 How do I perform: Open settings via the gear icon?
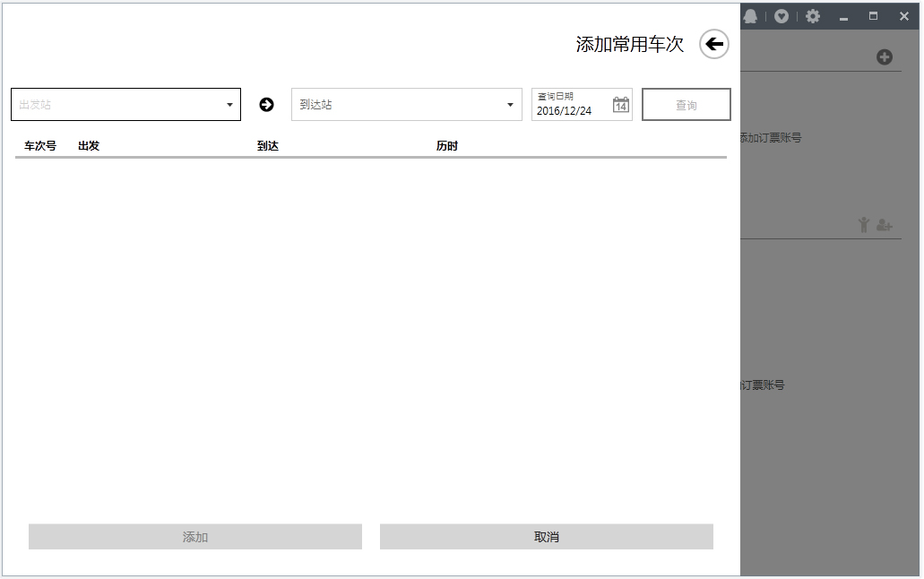click(x=813, y=16)
